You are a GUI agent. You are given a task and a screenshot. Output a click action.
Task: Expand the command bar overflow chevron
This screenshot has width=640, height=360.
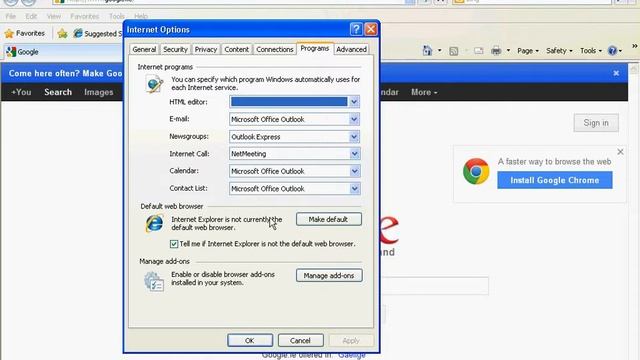pyautogui.click(x=635, y=46)
